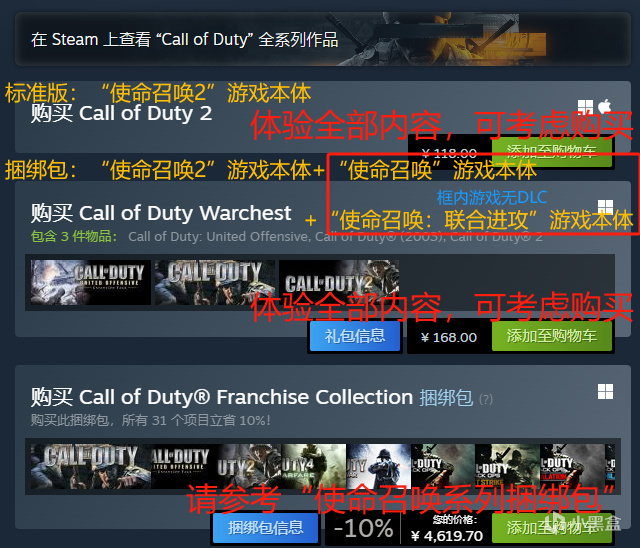Click the Windows platform icon in Warchest section
This screenshot has width=640, height=548.
[605, 207]
